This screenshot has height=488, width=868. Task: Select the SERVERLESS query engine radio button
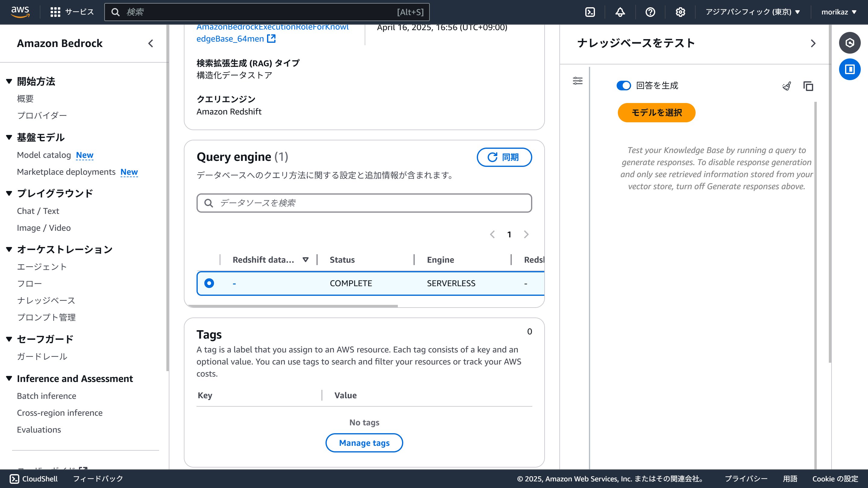[x=209, y=283]
